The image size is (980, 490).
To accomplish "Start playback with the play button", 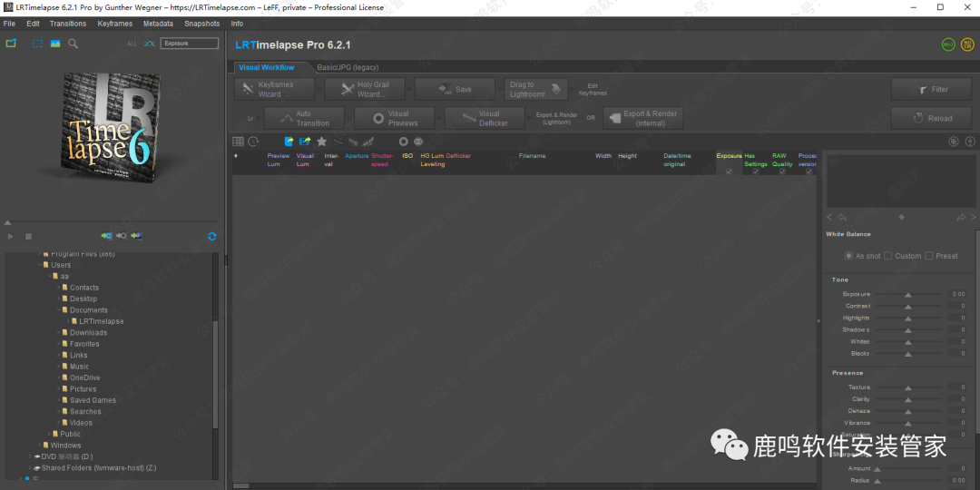I will point(11,236).
